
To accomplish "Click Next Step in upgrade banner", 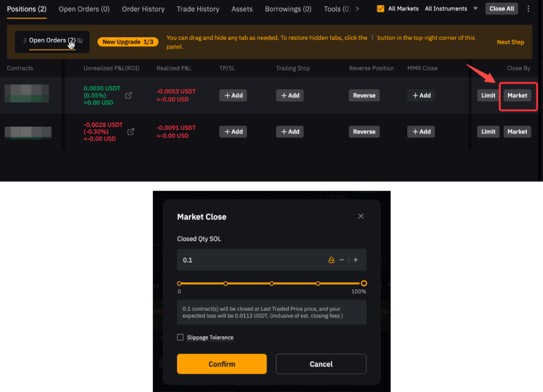I will (510, 42).
